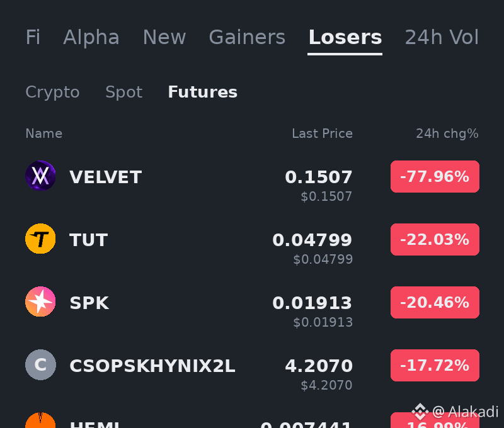Screen dimensions: 504x428
Task: Tap the gray CSOPSKHYNIX2L letter icon
Action: [40, 365]
